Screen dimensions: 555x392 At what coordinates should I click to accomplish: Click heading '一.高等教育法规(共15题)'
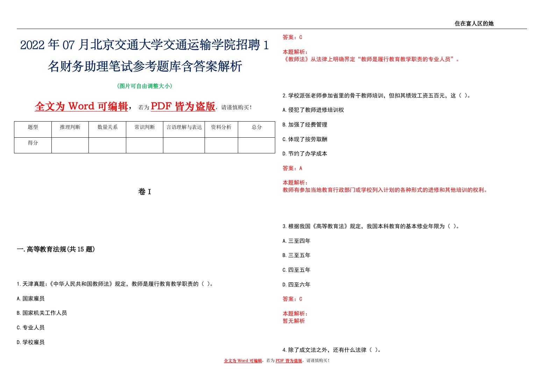(x=56, y=249)
